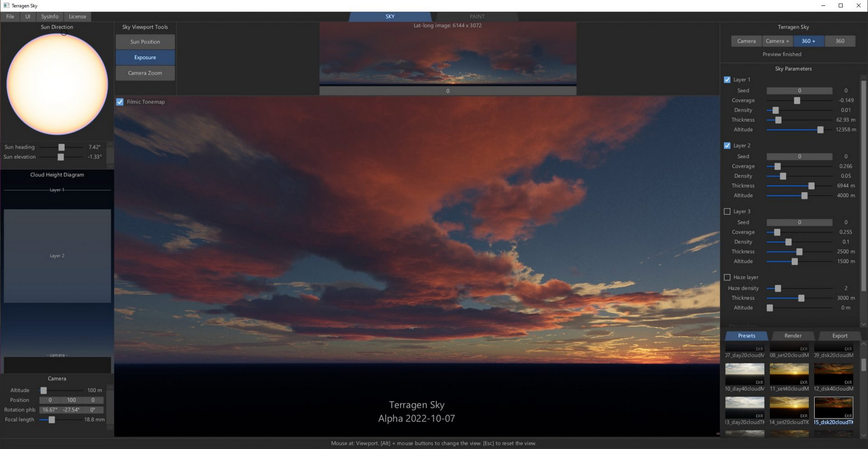868x449 pixels.
Task: Select the 12_dsk40cloudM preset thumbnail
Action: [833, 374]
